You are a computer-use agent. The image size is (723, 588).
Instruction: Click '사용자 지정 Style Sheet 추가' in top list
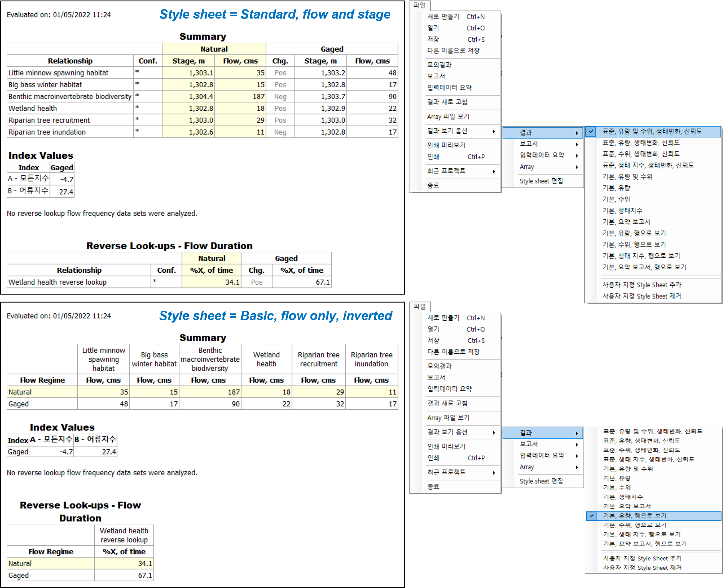coord(642,285)
